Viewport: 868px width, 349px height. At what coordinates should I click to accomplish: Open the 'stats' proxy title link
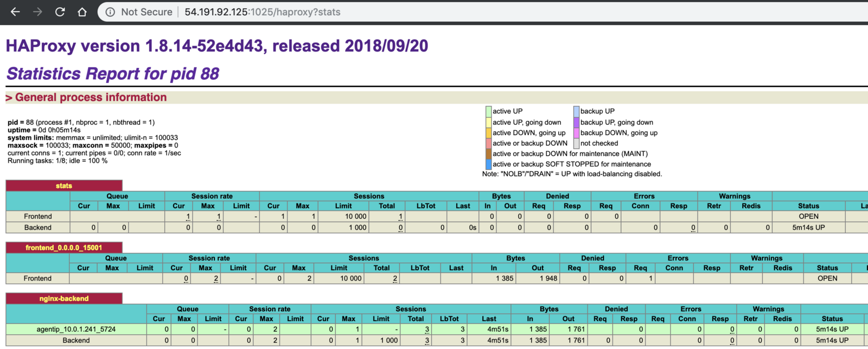63,186
